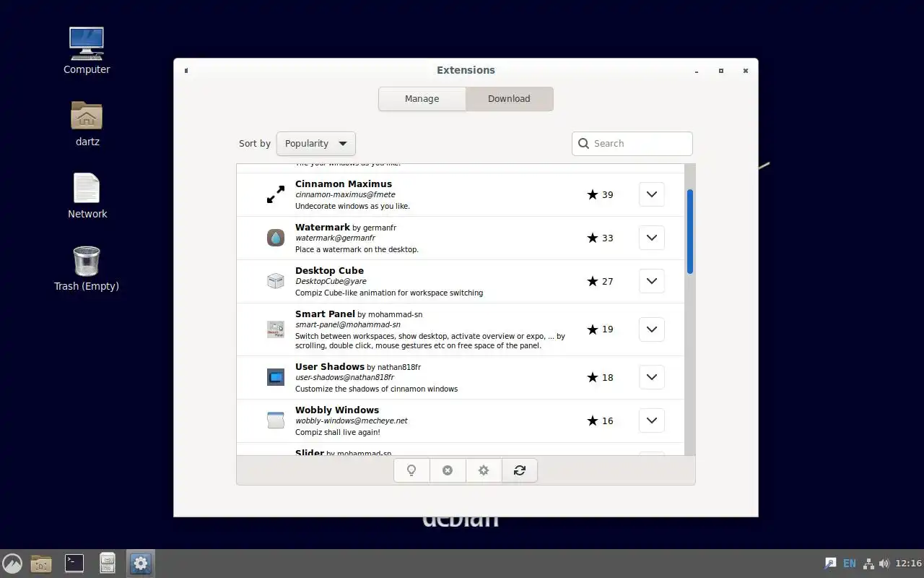Screen dimensions: 924x578
Task: Expand options for Watermark
Action: tap(652, 238)
